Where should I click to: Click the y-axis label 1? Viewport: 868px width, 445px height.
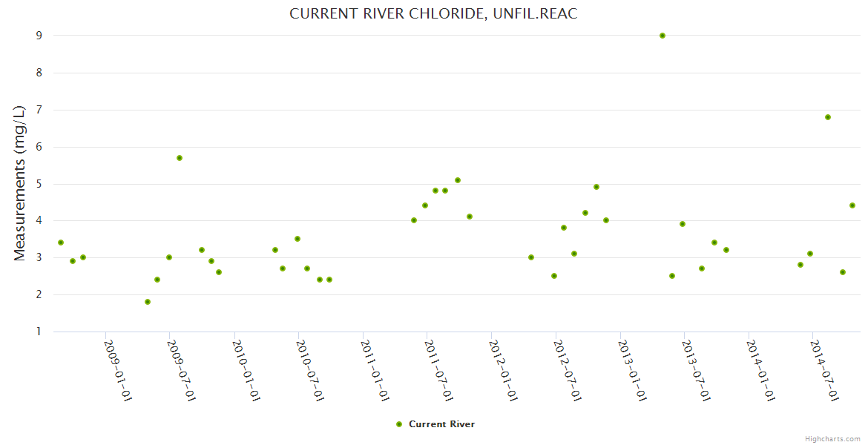click(x=37, y=332)
